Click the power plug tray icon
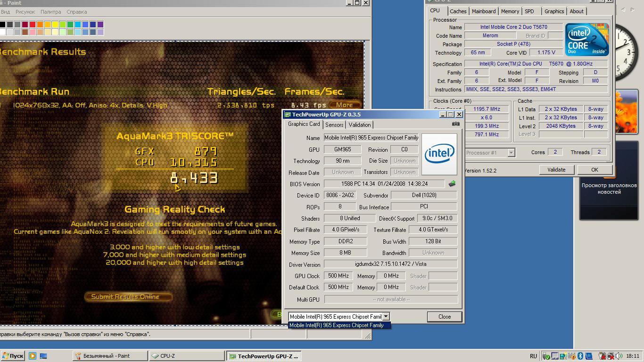The height and width of the screenshot is (362, 644). (602, 356)
